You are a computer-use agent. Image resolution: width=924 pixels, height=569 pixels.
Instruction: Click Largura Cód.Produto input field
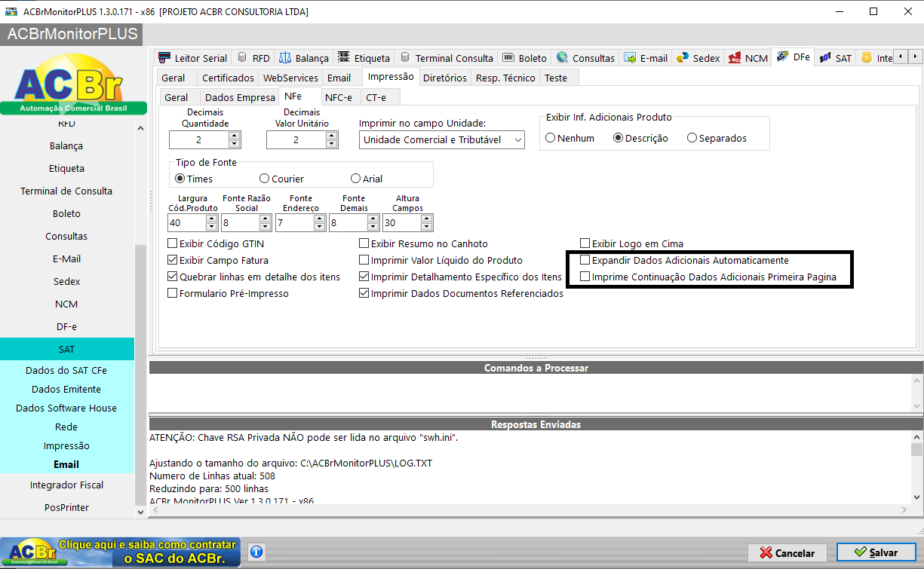point(187,222)
